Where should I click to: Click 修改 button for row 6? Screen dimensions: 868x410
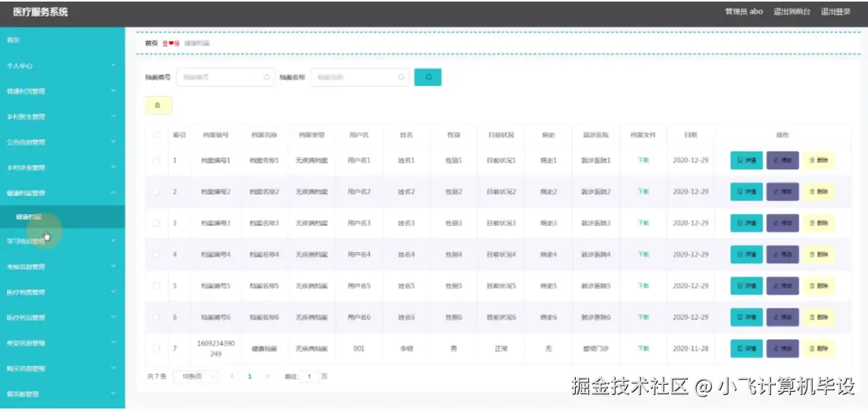point(782,317)
